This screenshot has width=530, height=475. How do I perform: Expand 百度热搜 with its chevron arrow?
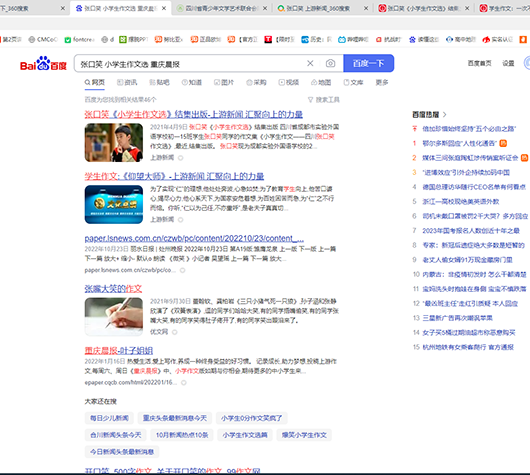coord(444,115)
